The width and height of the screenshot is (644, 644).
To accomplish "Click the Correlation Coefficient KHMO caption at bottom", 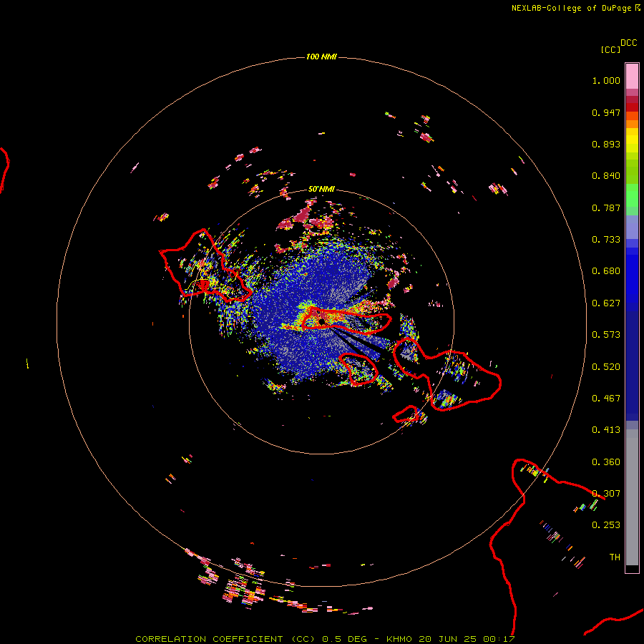I will 325,639.
